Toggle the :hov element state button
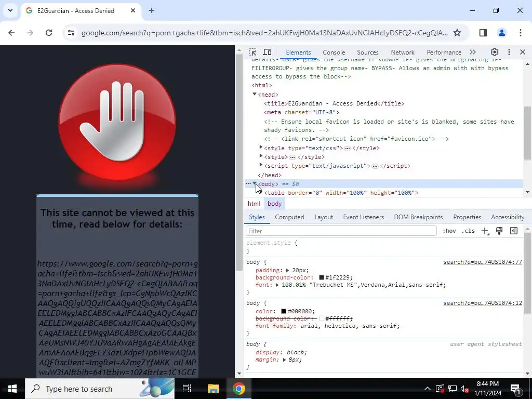The width and height of the screenshot is (532, 399). click(449, 231)
